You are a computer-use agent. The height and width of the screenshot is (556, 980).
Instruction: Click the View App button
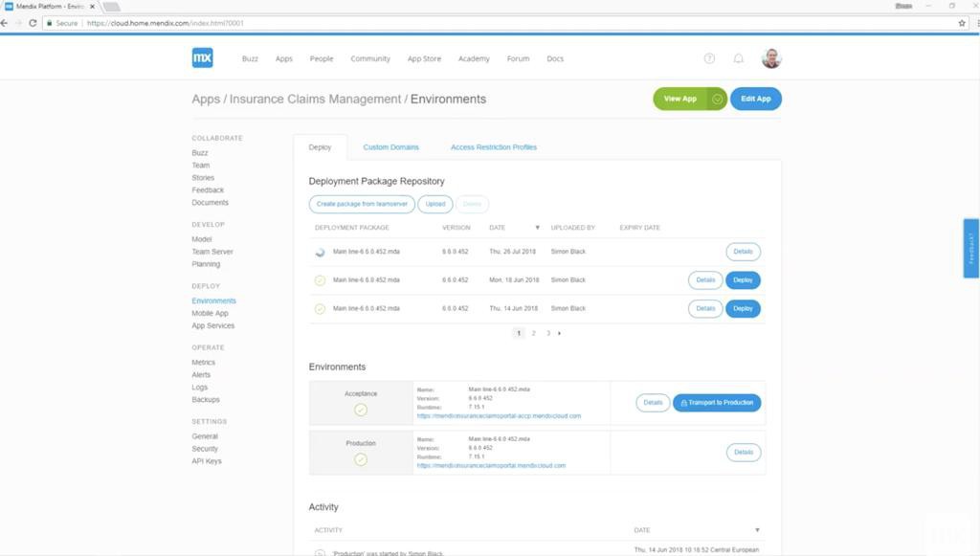(680, 99)
